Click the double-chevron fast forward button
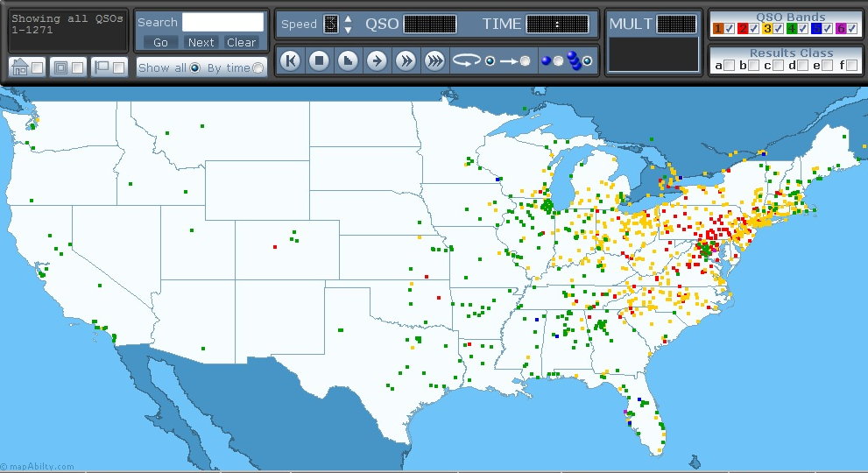The width and height of the screenshot is (868, 473). (406, 60)
